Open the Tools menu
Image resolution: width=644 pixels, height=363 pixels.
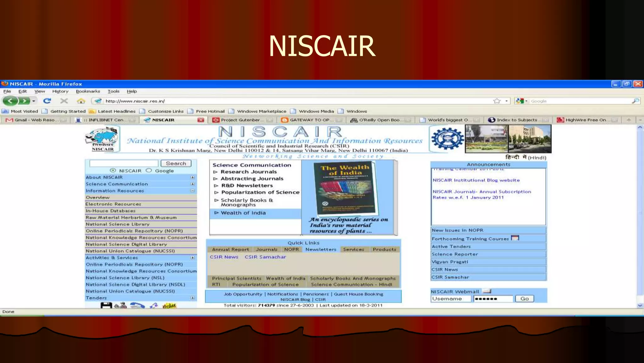pos(114,91)
